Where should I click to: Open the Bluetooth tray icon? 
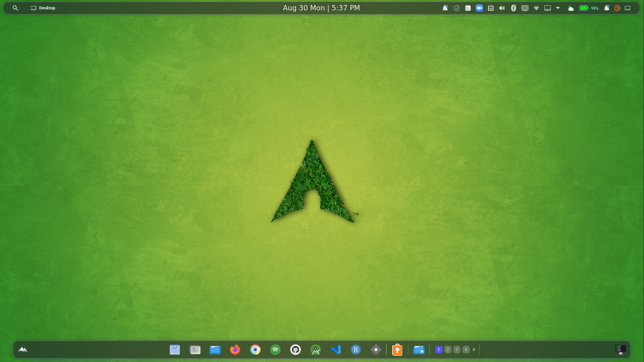(514, 8)
